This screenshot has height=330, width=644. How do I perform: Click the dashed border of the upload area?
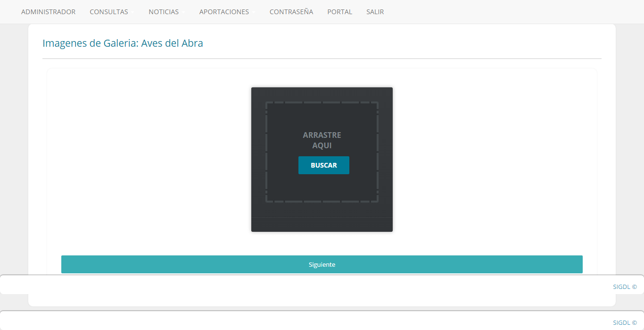coord(266,152)
